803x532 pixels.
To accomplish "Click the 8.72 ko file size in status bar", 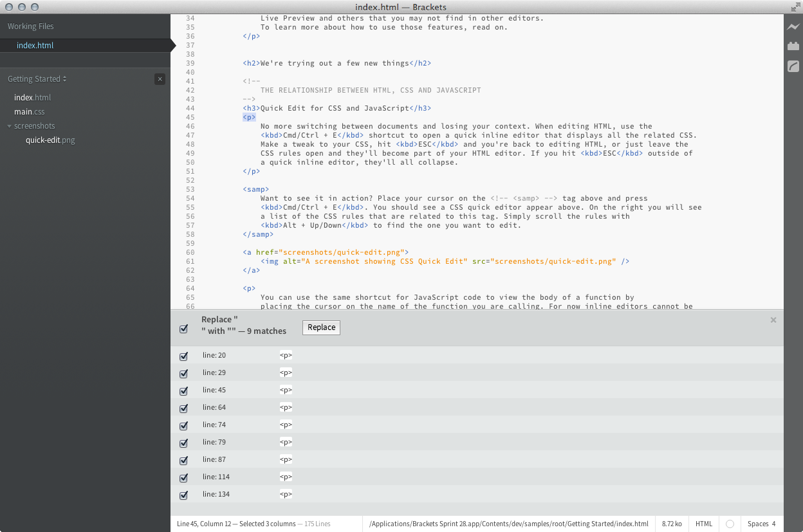I will coord(672,524).
